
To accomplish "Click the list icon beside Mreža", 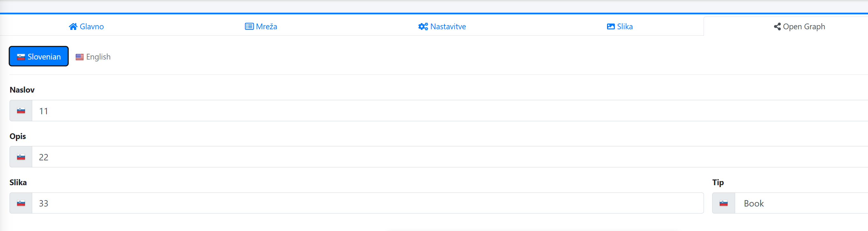I will tap(249, 26).
